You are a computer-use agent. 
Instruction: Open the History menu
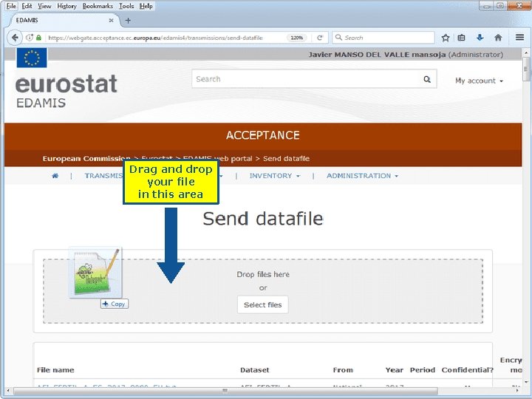pyautogui.click(x=66, y=6)
